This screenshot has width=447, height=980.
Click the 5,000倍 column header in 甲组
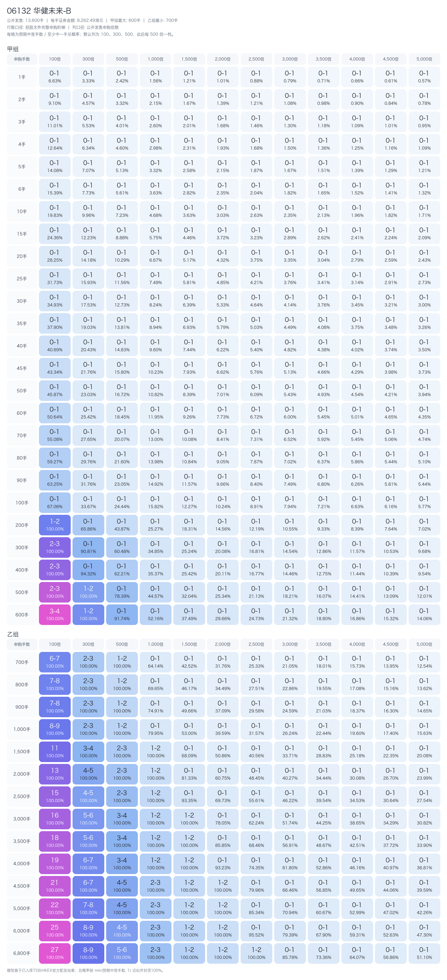click(x=424, y=59)
